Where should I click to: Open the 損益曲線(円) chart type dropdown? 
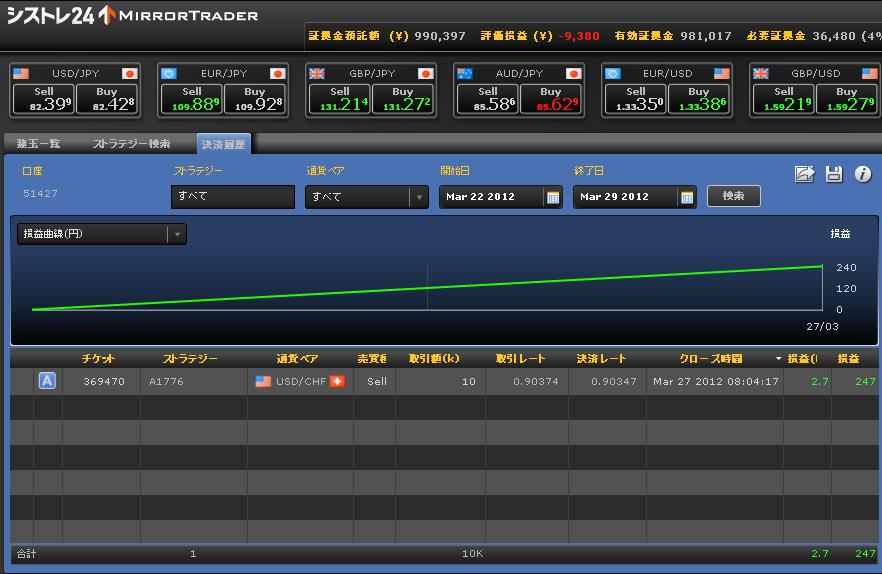click(x=176, y=234)
